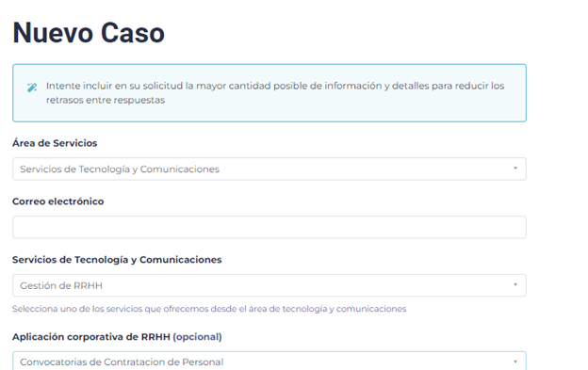Click the Correo electrónico label

pyautogui.click(x=58, y=201)
